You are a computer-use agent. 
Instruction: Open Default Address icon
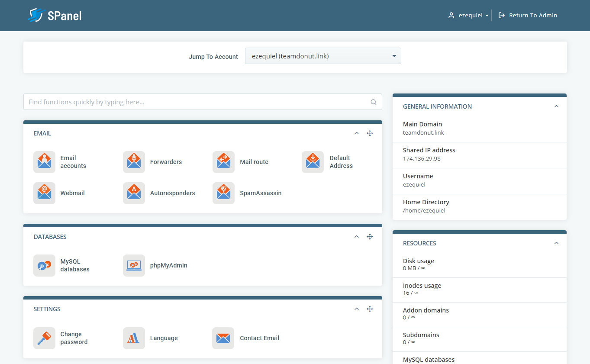coord(313,162)
